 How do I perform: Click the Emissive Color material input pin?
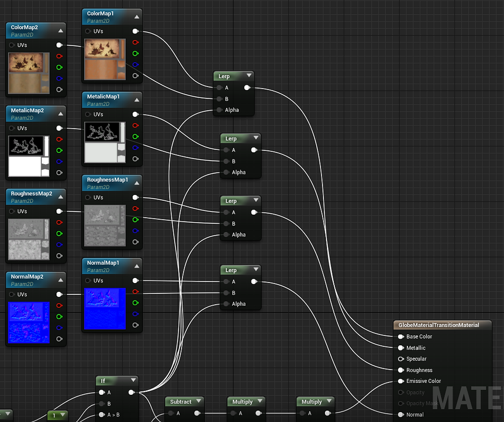[401, 381]
